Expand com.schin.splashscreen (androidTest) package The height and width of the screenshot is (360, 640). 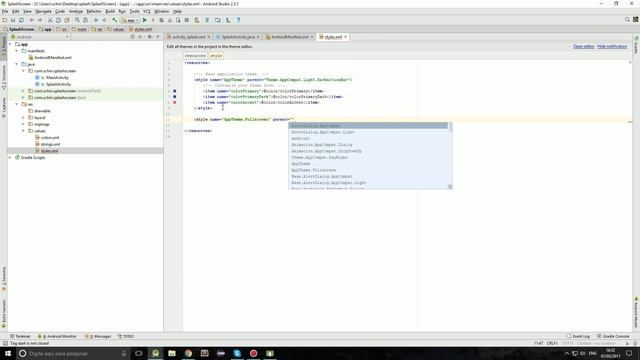[23, 91]
